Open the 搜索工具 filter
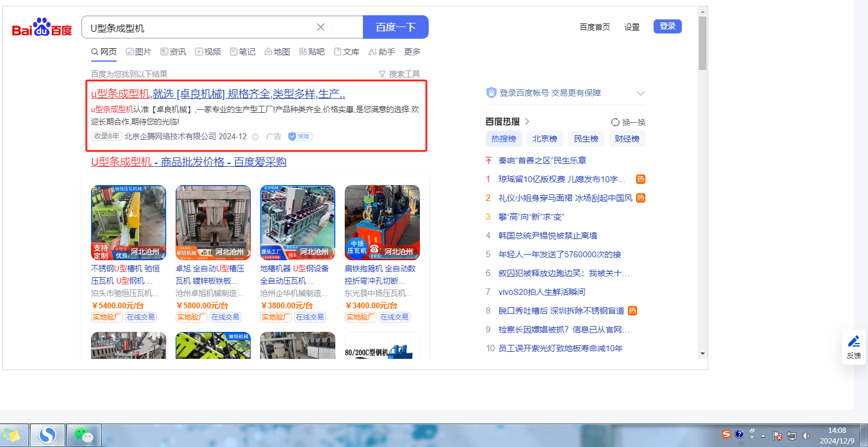Image resolution: width=868 pixels, height=447 pixels. point(399,74)
